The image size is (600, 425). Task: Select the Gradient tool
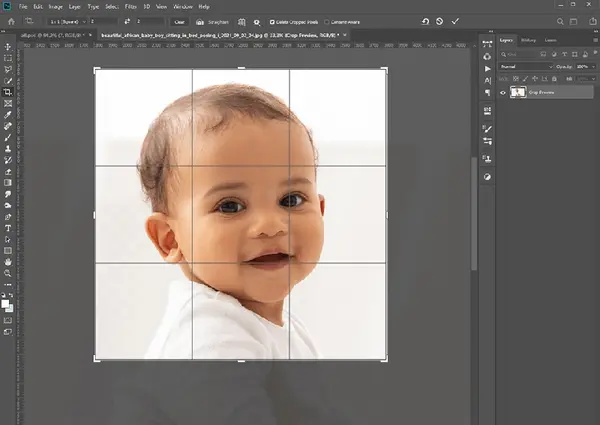tap(8, 182)
